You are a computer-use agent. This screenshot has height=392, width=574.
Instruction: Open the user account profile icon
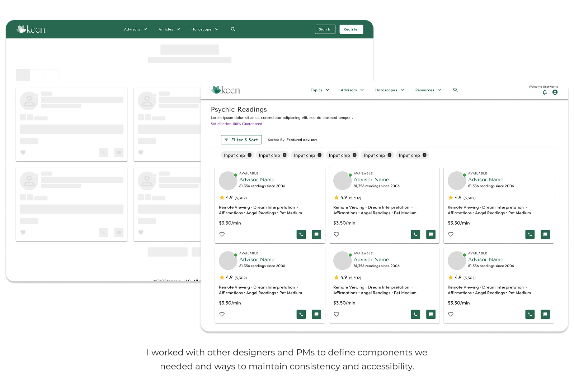(555, 92)
